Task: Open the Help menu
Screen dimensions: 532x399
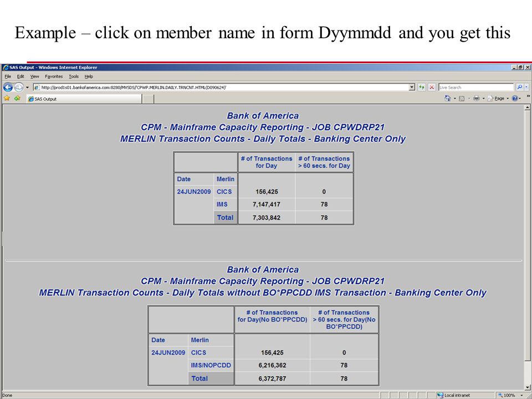Action: pyautogui.click(x=89, y=76)
